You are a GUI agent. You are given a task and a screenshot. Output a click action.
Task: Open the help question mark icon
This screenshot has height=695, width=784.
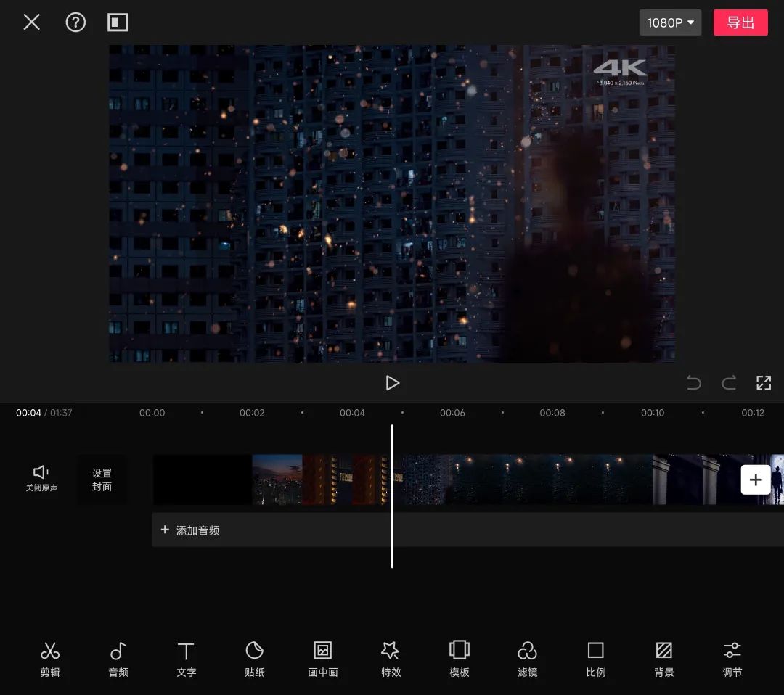point(75,22)
